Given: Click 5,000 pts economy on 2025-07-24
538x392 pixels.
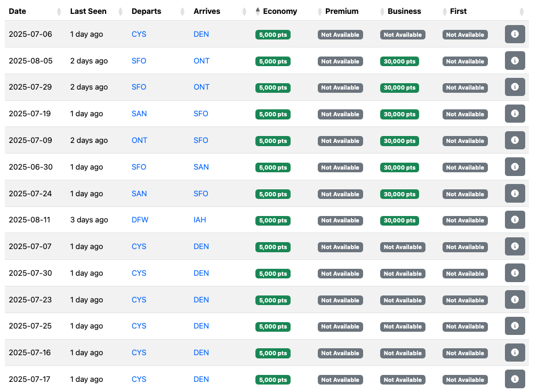Looking at the screenshot, I should (273, 194).
